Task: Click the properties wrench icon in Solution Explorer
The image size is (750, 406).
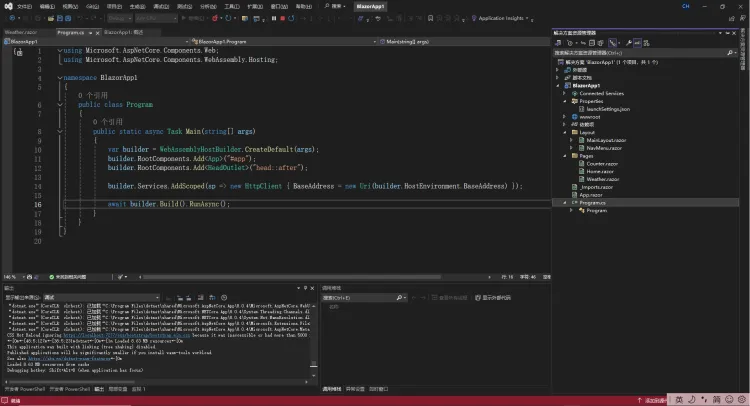Action: 630,44
